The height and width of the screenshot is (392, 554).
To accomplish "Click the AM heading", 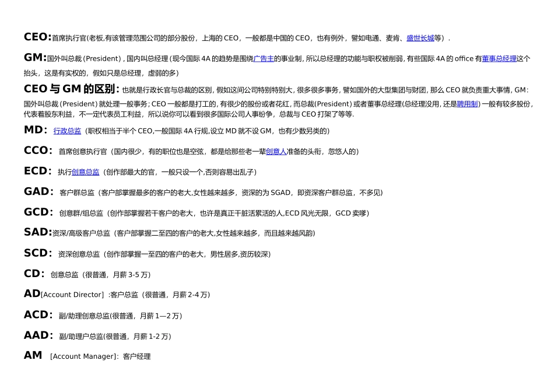I will (x=33, y=355).
